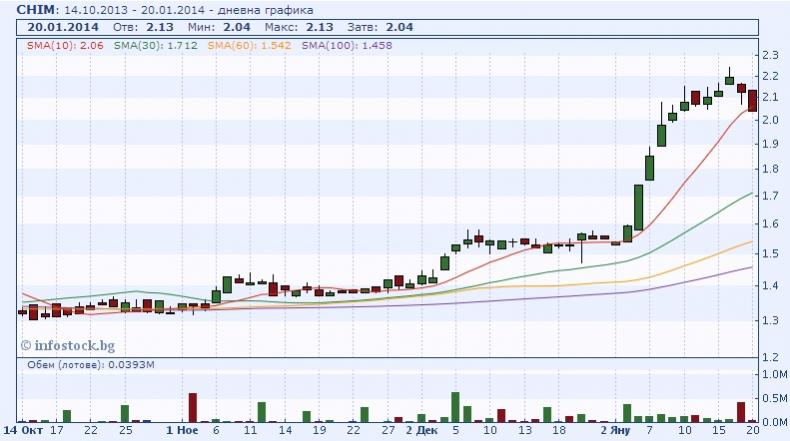Click the '2 Яну' date axis label
The height and width of the screenshot is (441, 790).
tap(615, 430)
